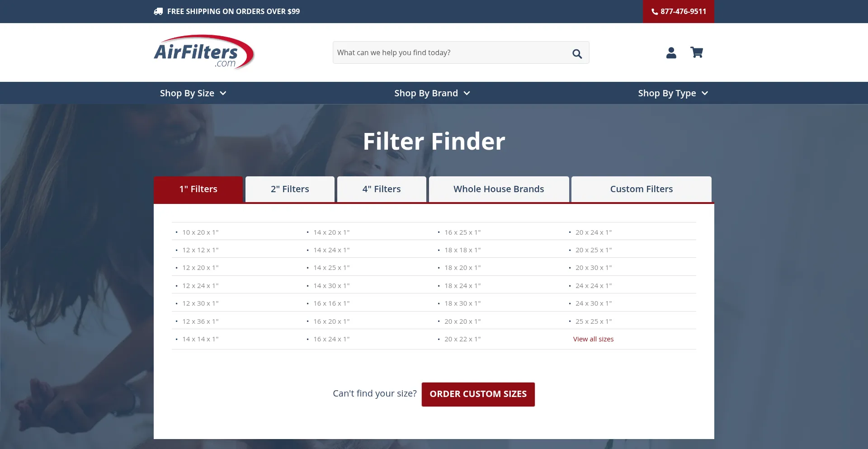
Task: Expand the Shop By Brand menu
Action: coord(432,93)
